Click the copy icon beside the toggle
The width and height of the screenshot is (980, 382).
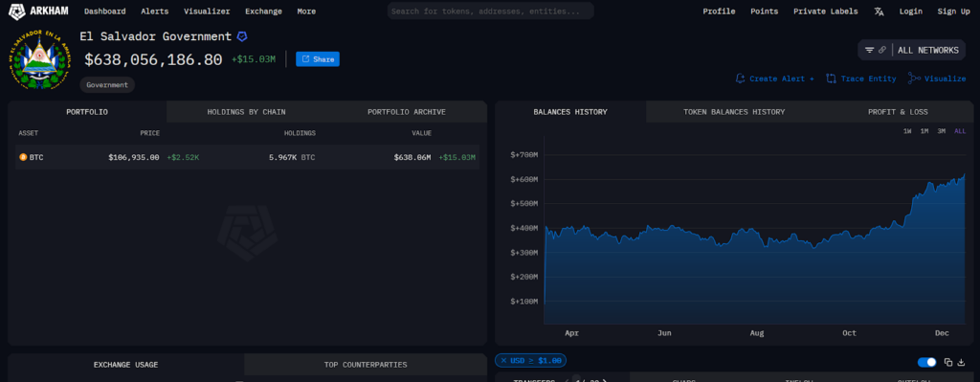tap(948, 362)
